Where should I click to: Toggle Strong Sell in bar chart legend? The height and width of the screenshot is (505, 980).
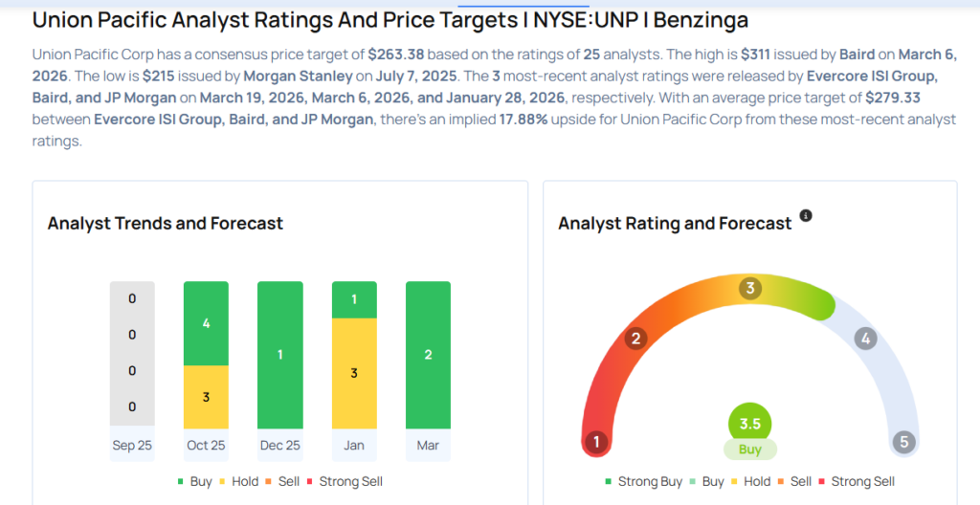coord(344,481)
